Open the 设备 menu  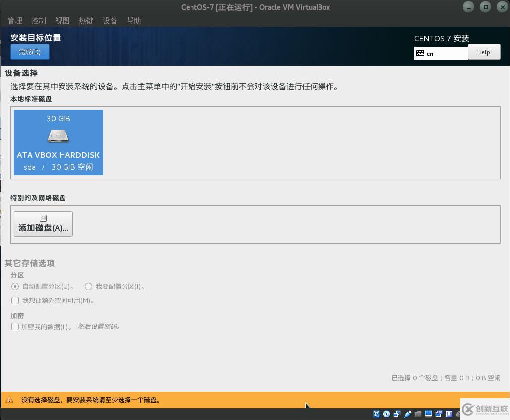point(110,21)
